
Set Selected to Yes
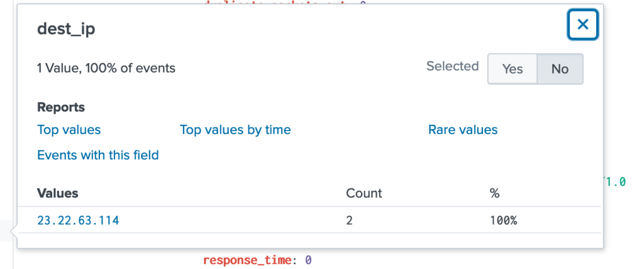tap(512, 69)
